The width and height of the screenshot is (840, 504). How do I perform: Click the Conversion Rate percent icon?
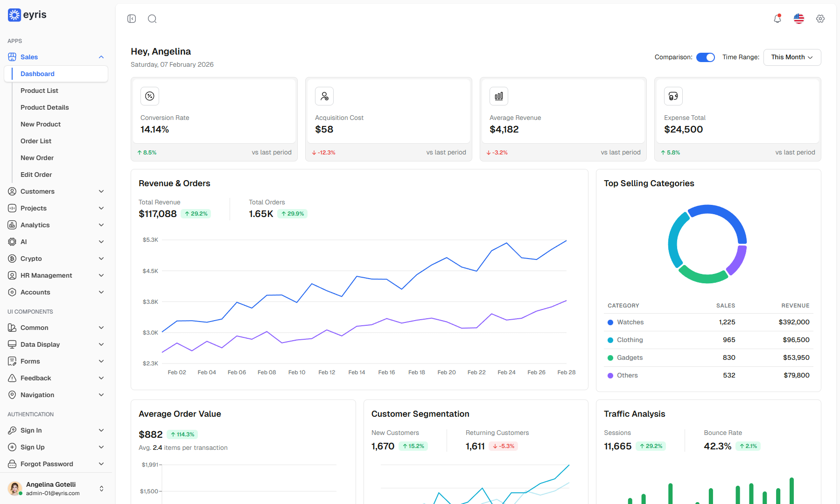150,96
